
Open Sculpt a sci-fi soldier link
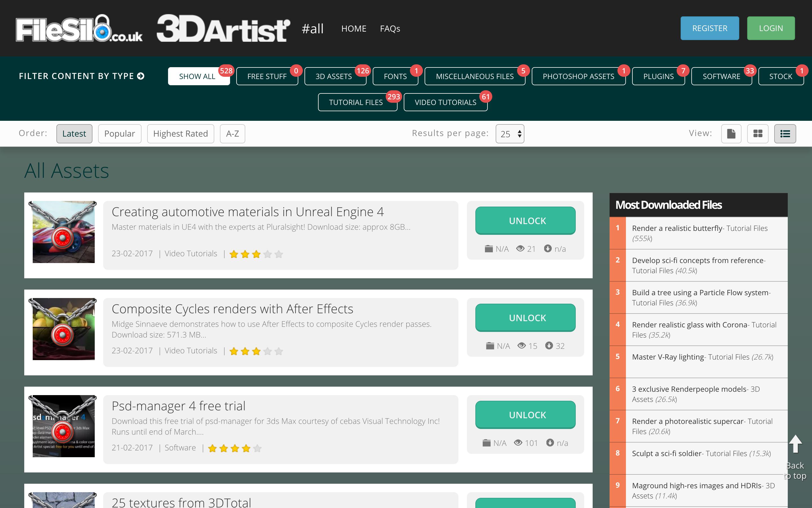tap(667, 453)
